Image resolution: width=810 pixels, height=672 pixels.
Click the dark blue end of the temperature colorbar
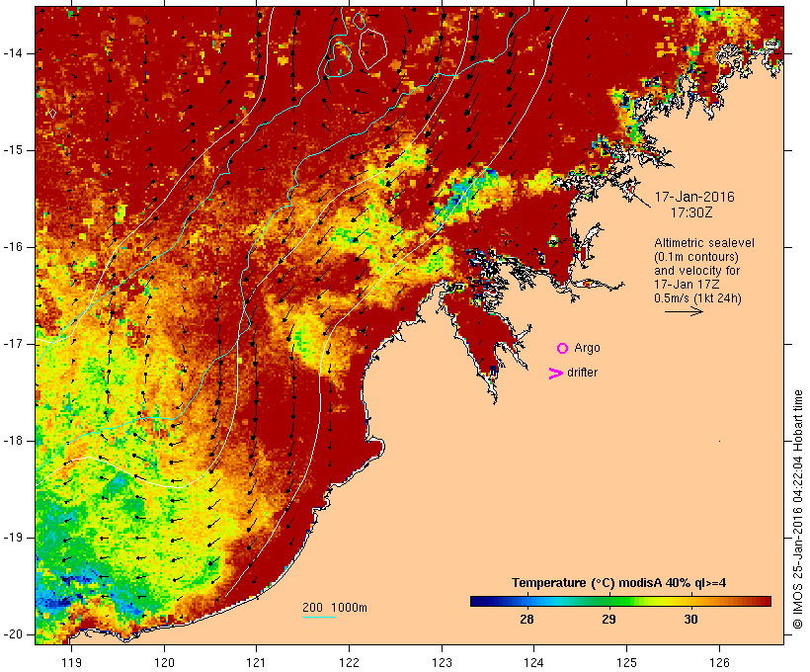coord(478,601)
